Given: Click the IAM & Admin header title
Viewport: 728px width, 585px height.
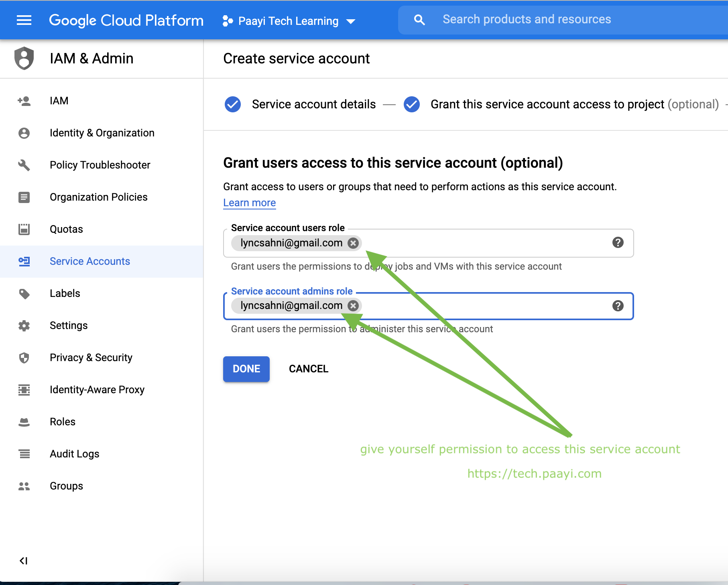Looking at the screenshot, I should point(92,59).
